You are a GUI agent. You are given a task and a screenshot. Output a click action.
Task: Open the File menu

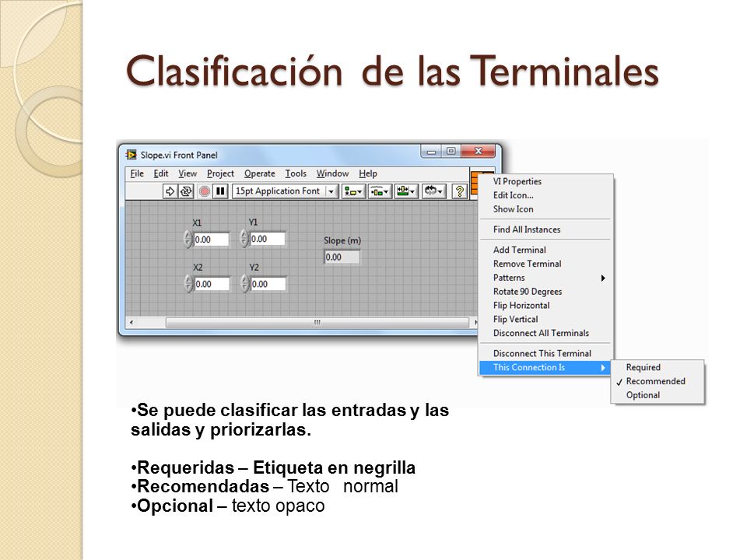137,173
